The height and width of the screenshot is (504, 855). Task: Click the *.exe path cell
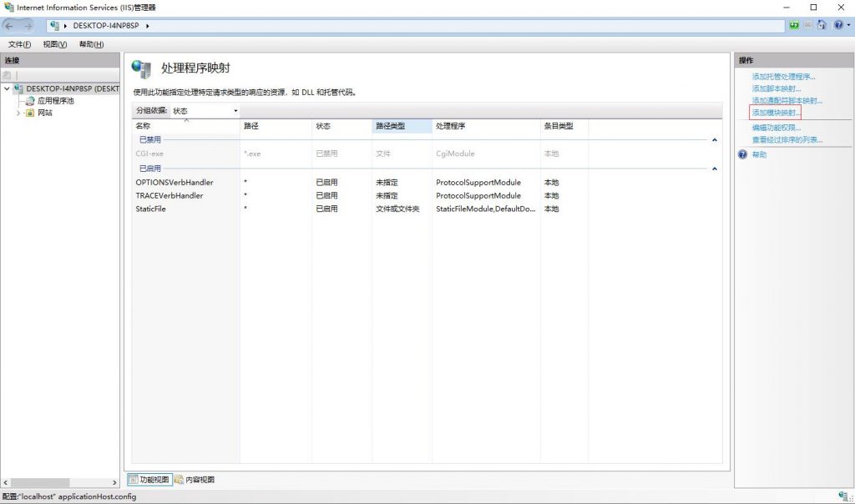click(x=252, y=154)
